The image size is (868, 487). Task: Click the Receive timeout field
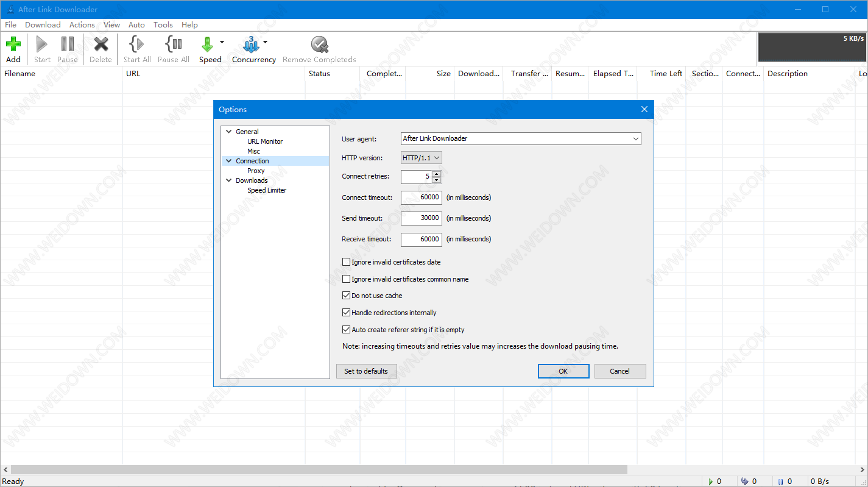(422, 239)
